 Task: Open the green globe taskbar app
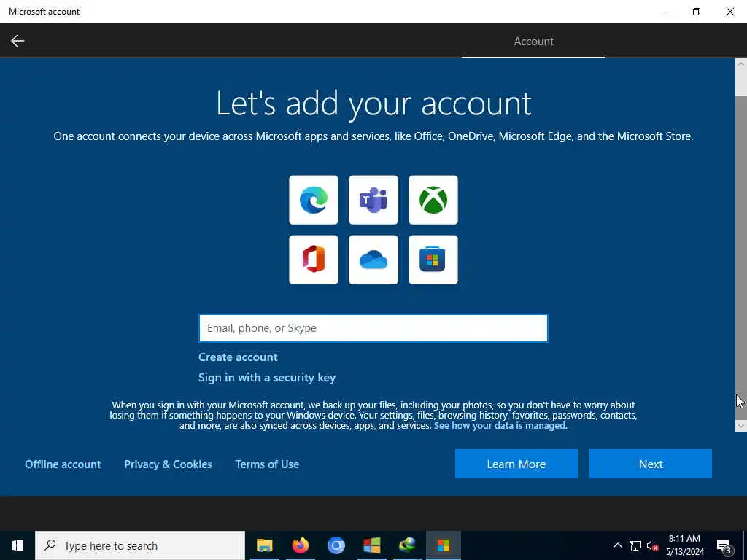point(407,545)
